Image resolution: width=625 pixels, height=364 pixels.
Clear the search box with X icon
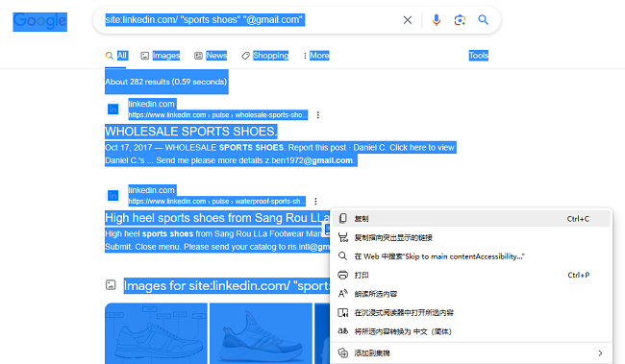click(x=408, y=20)
